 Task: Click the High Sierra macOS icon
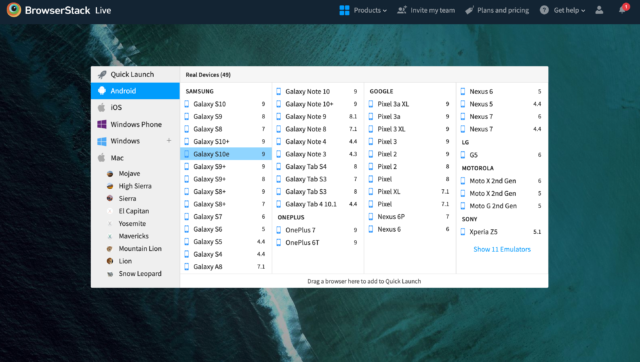tap(110, 186)
